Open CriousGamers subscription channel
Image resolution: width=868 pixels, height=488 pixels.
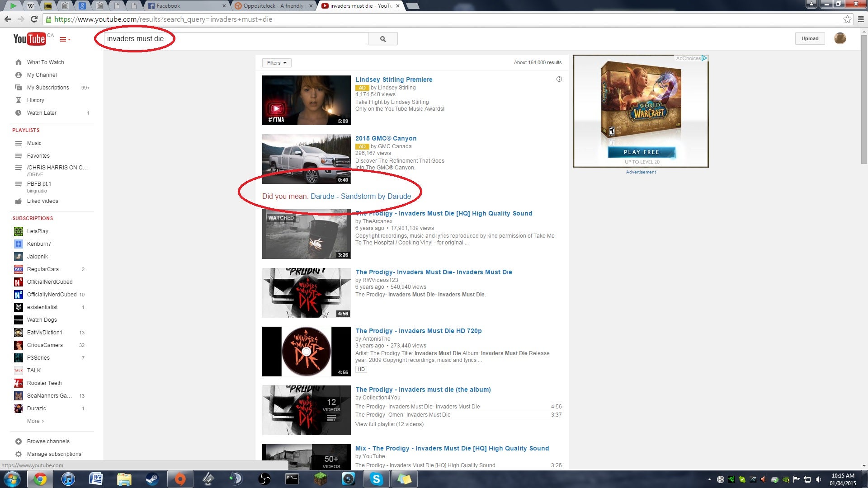[x=45, y=345]
